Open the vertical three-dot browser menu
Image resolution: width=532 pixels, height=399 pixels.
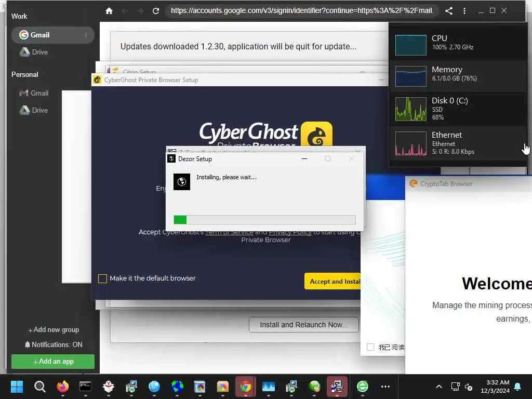pyautogui.click(x=464, y=11)
